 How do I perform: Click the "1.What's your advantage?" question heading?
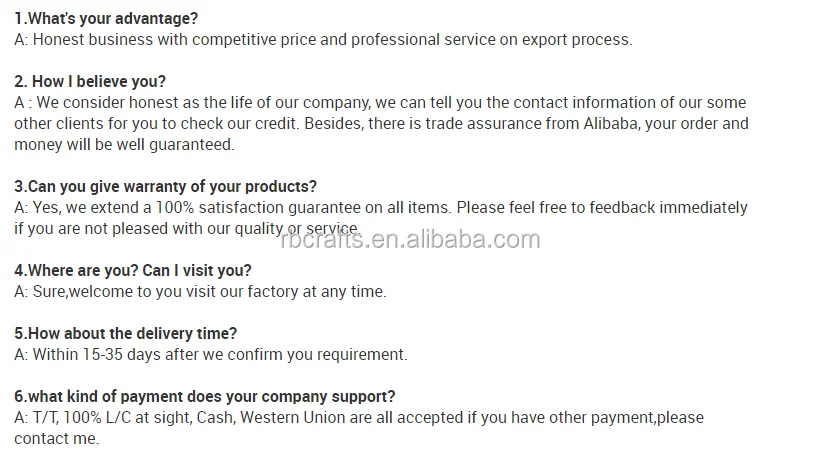(106, 18)
